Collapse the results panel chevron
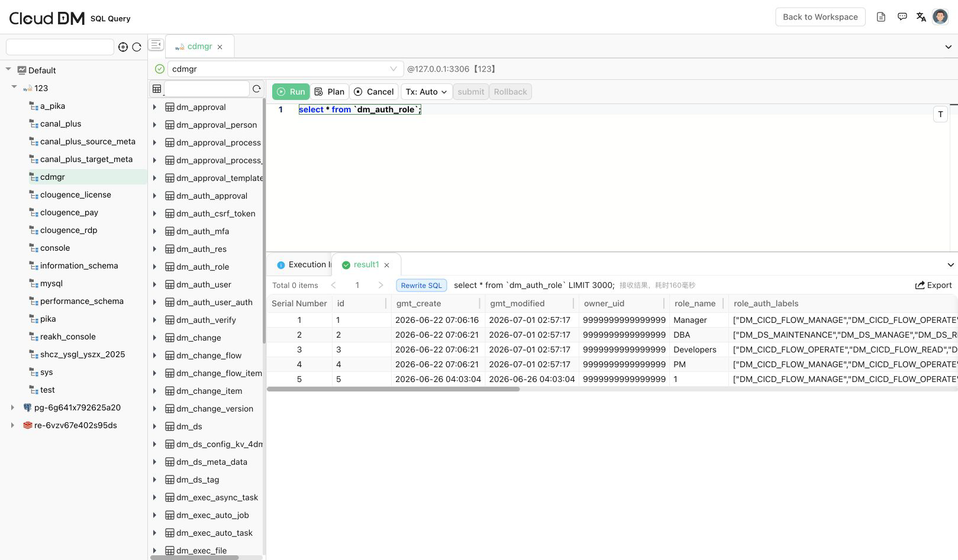The width and height of the screenshot is (958, 560). coord(951,265)
